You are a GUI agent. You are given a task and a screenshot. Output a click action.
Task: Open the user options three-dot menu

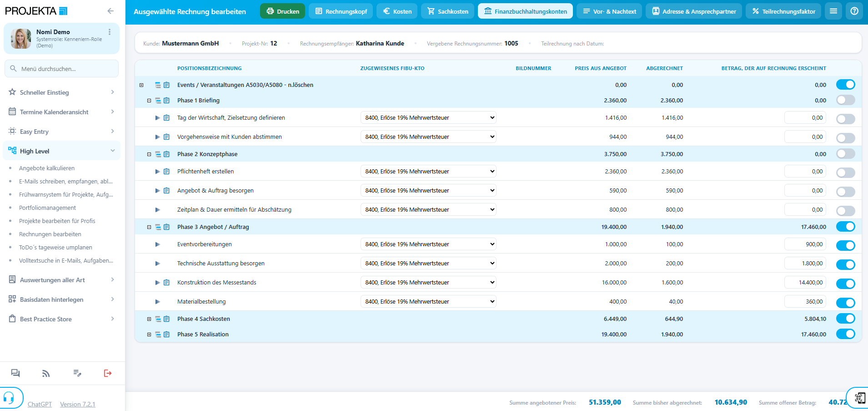(x=110, y=32)
